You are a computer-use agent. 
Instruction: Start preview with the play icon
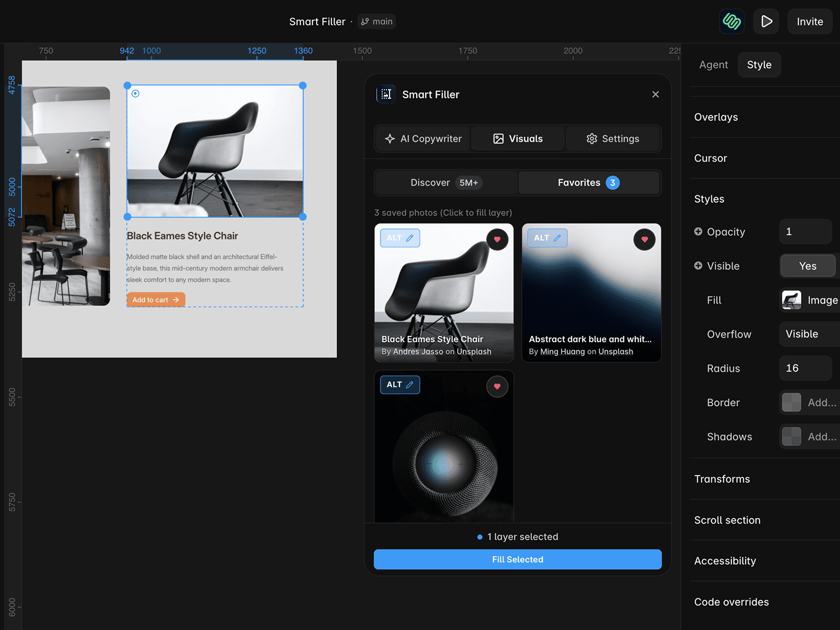click(x=766, y=22)
